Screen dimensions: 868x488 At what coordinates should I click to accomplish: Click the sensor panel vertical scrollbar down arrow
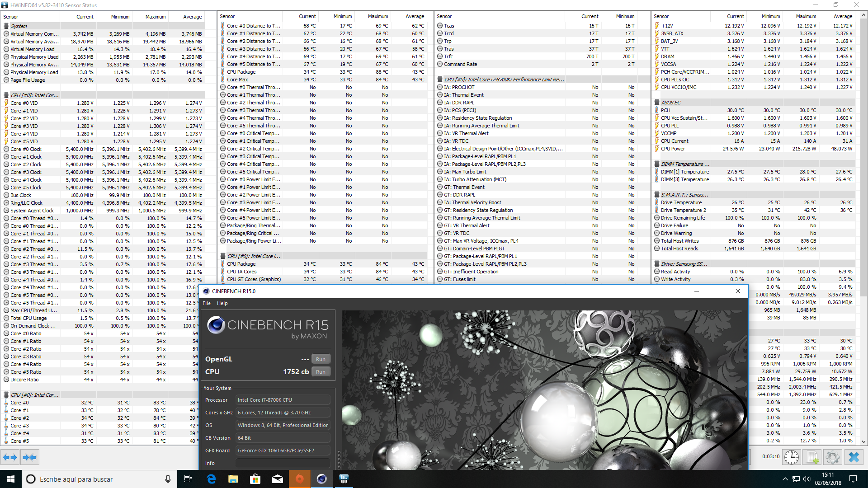(863, 441)
